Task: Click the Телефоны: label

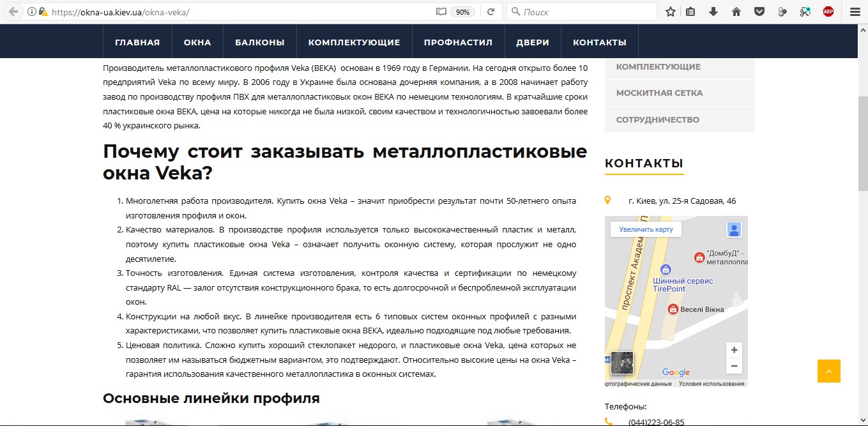Action: [625, 406]
